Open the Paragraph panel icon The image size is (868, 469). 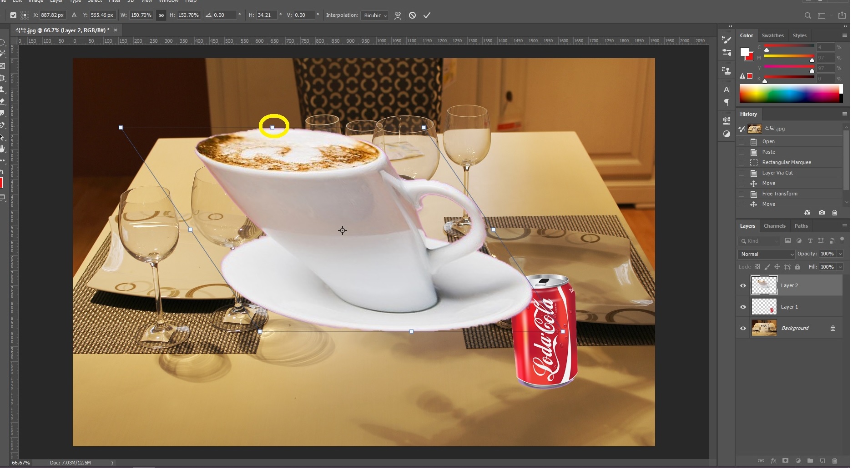click(727, 102)
